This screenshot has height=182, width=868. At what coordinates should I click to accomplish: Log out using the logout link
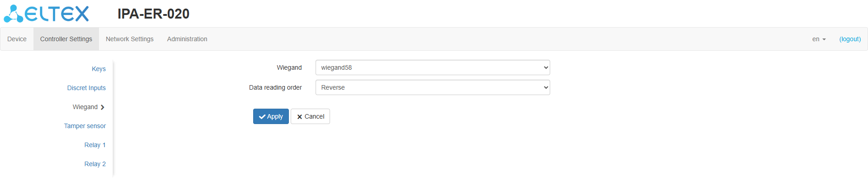850,39
